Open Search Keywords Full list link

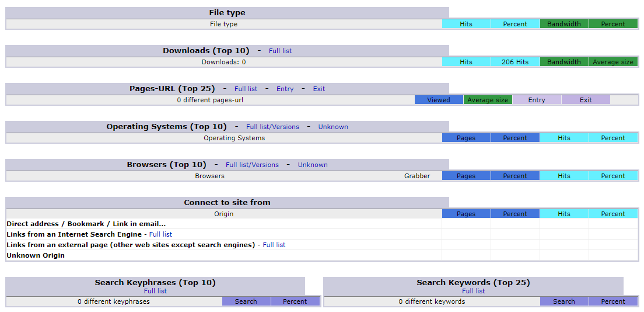point(473,291)
